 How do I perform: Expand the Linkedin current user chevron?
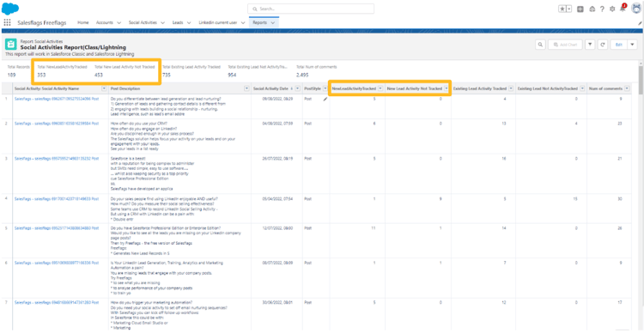(243, 23)
